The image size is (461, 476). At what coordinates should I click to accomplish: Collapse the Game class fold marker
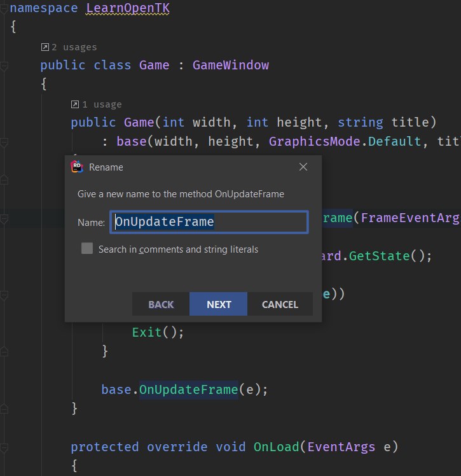pos(4,66)
